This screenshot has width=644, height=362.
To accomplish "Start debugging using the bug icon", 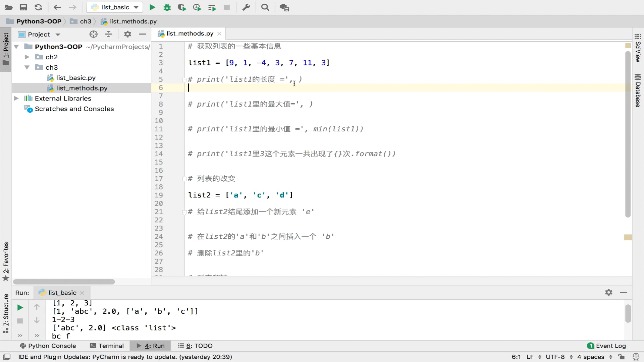I will click(x=167, y=7).
